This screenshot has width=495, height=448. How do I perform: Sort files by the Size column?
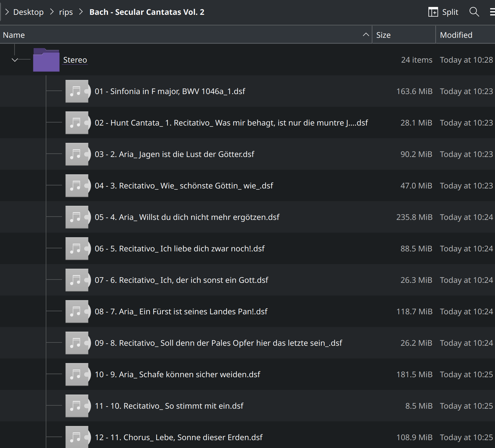pyautogui.click(x=383, y=34)
